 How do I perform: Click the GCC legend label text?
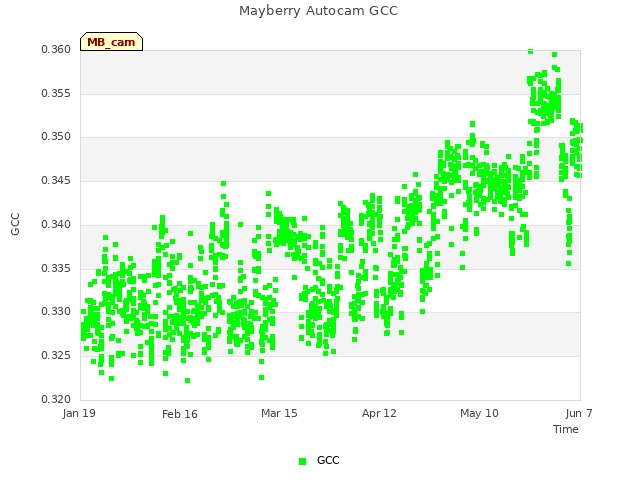[328, 460]
